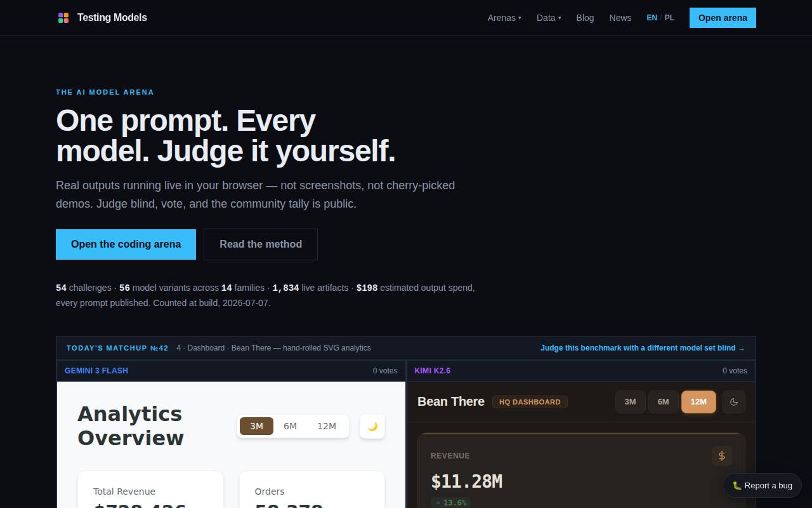The image size is (812, 508).
Task: Expand the Arenas dropdown menu
Action: coord(504,18)
